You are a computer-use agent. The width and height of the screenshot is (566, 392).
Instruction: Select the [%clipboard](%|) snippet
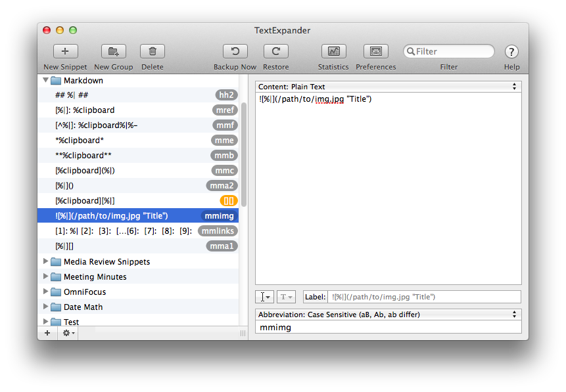coord(138,171)
